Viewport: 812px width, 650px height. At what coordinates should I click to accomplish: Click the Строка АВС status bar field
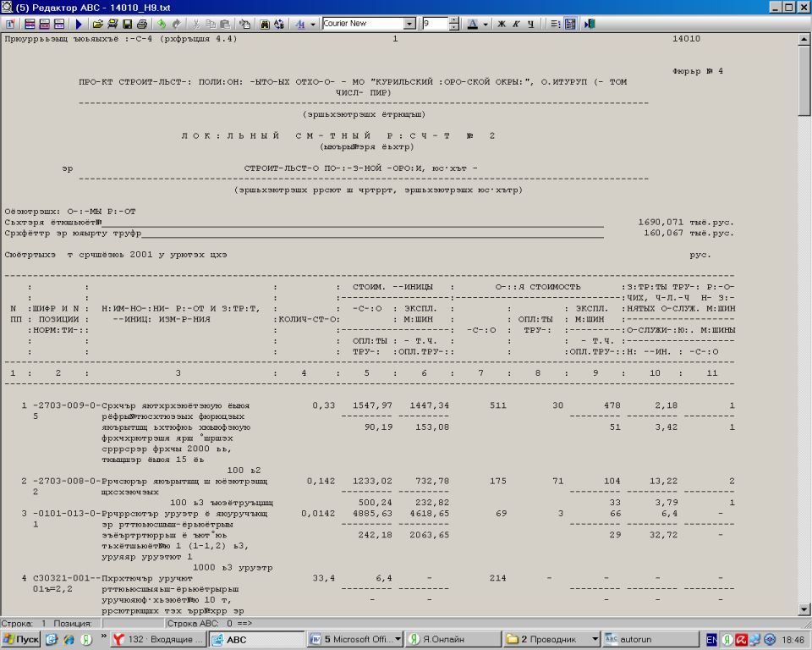point(210,623)
